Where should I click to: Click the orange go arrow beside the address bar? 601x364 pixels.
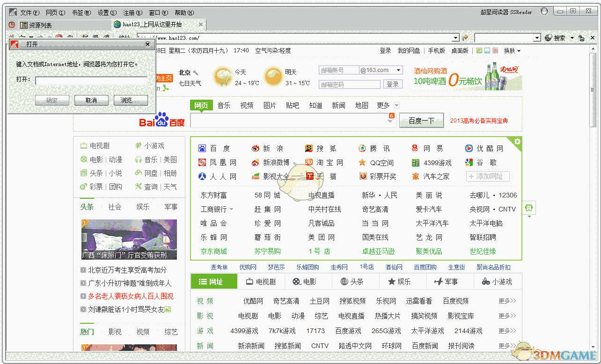(x=465, y=37)
